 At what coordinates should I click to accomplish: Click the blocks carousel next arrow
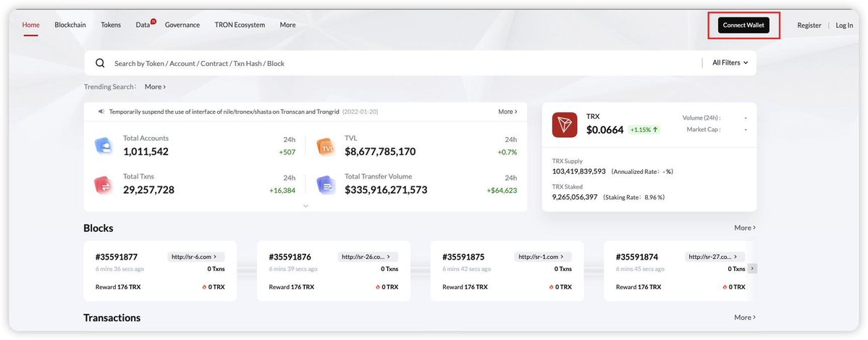click(752, 268)
